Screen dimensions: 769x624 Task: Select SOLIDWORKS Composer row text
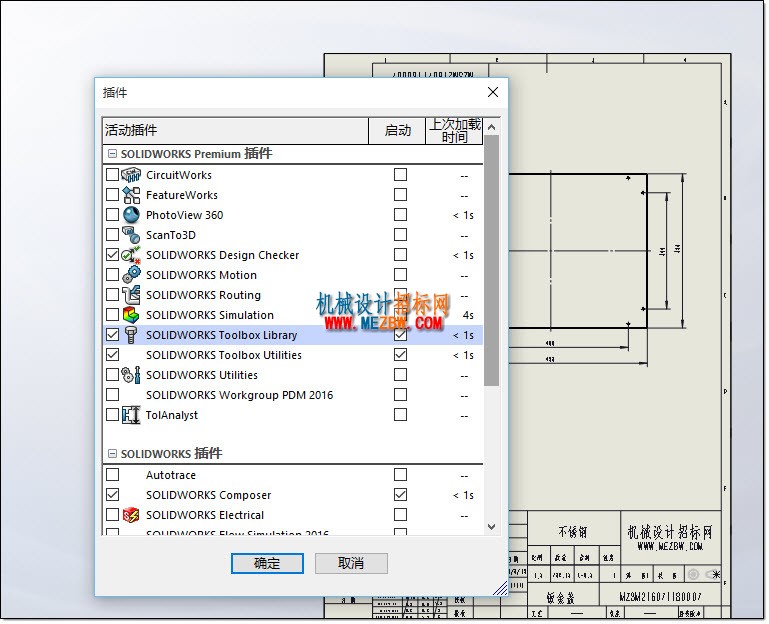coord(208,495)
